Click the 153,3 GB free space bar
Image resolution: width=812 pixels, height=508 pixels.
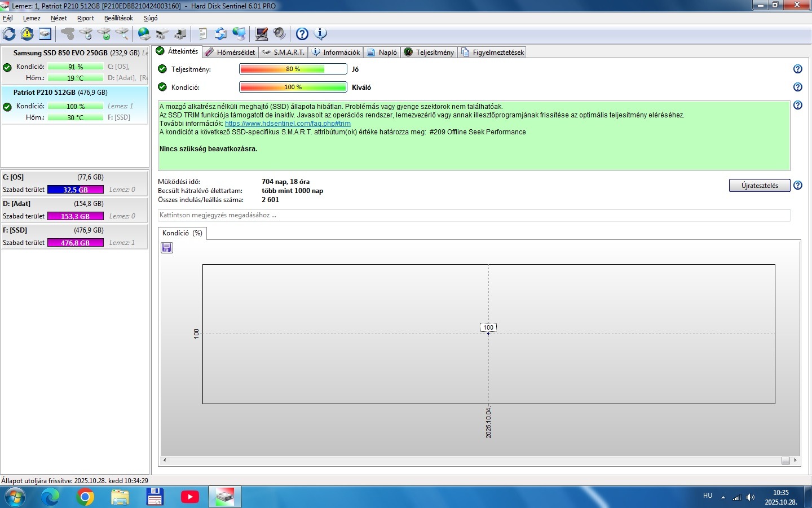[x=76, y=216]
